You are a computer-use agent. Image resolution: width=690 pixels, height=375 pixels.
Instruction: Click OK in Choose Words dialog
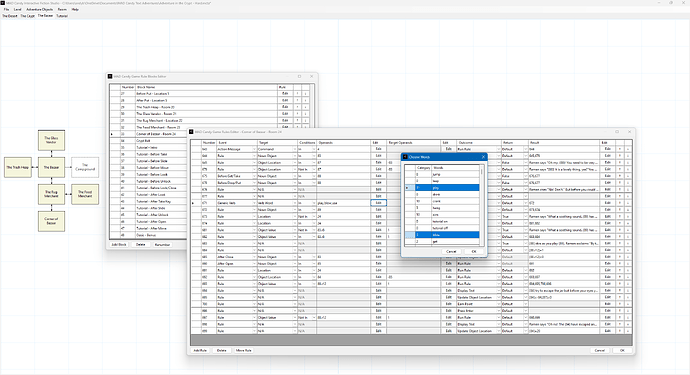[474, 251]
